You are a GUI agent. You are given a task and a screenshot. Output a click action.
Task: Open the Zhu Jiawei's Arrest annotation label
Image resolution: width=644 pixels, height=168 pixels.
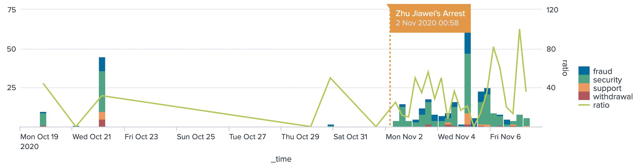pos(430,18)
